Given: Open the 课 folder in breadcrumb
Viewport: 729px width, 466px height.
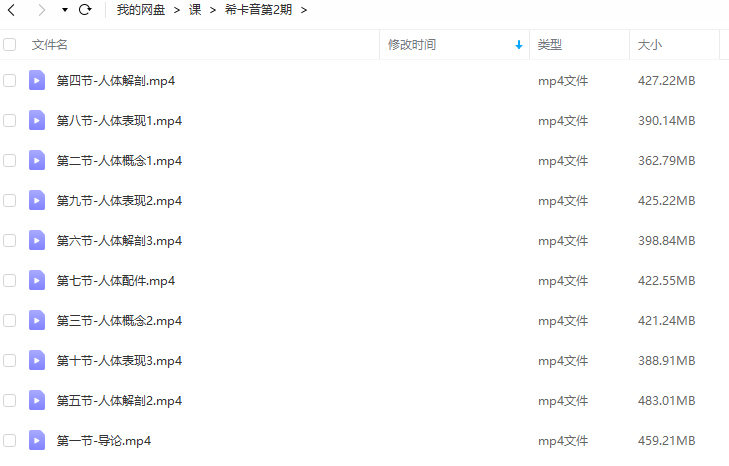Looking at the screenshot, I should 195,10.
